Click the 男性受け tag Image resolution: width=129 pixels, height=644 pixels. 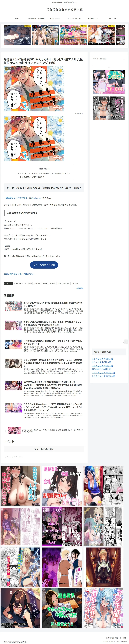click(52, 283)
